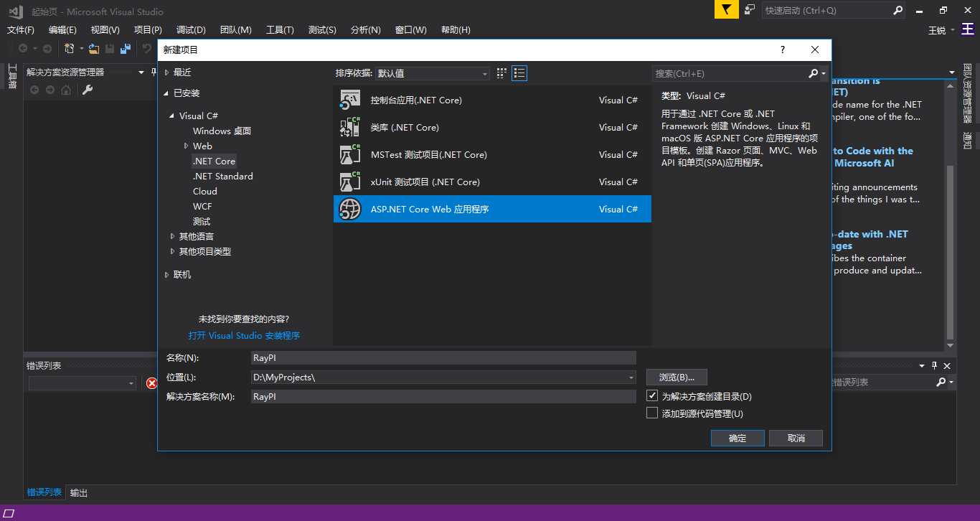Click the pin icon of the Solution Explorer panel
980x521 pixels.
point(153,72)
